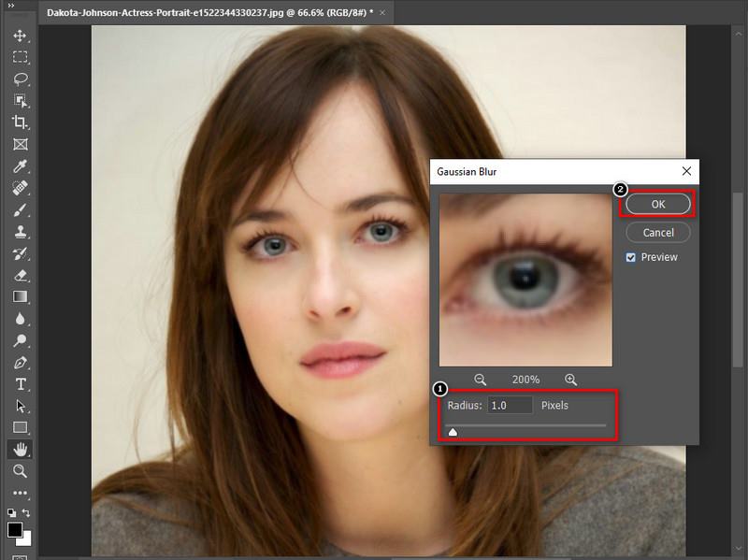This screenshot has width=748, height=560.
Task: Select the Gradient tool
Action: [x=20, y=296]
